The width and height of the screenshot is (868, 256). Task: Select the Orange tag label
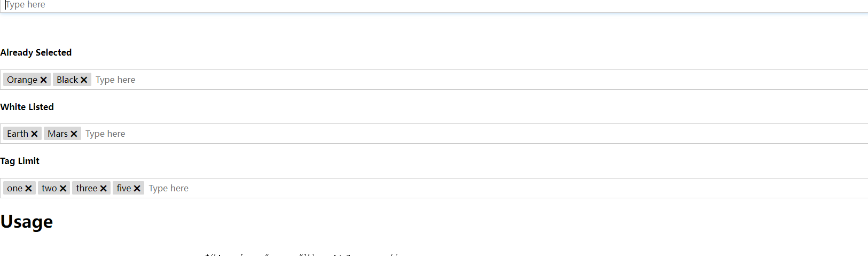[x=22, y=80]
